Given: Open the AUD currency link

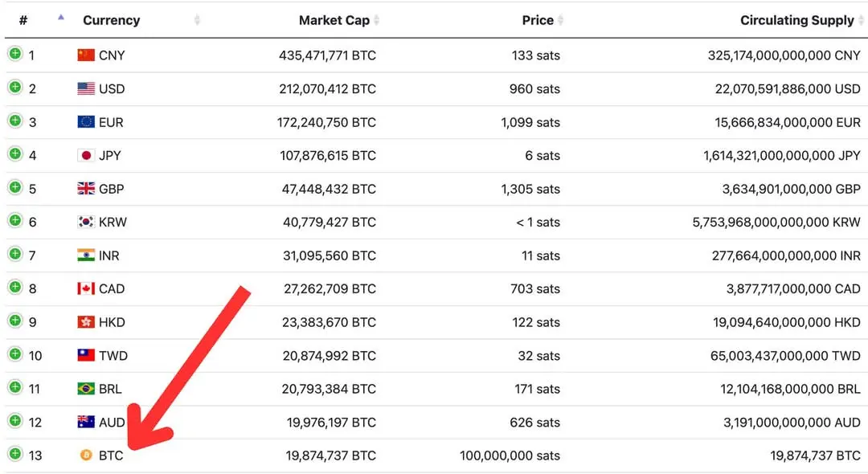Looking at the screenshot, I should pyautogui.click(x=112, y=422).
